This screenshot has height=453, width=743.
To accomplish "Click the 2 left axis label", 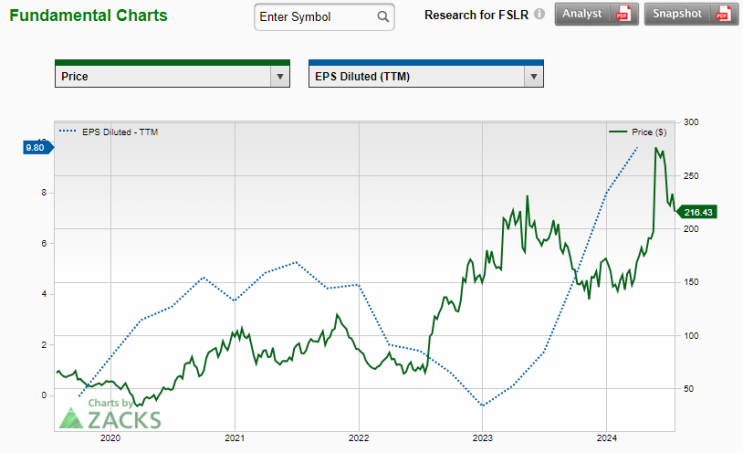I will coord(44,344).
